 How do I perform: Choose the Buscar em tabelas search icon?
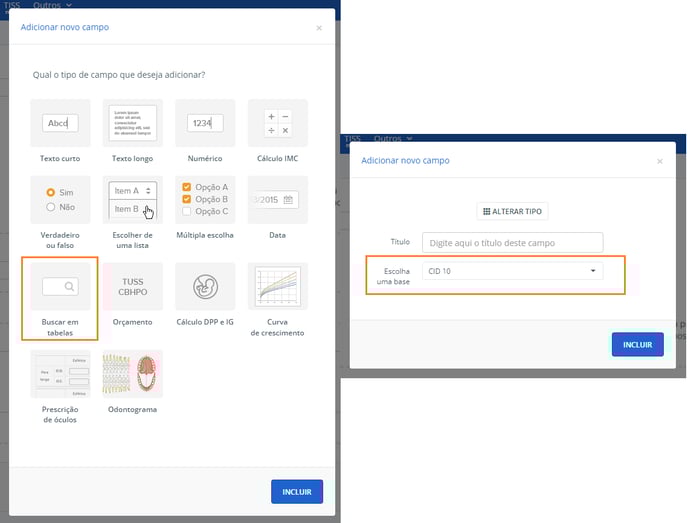pos(59,287)
